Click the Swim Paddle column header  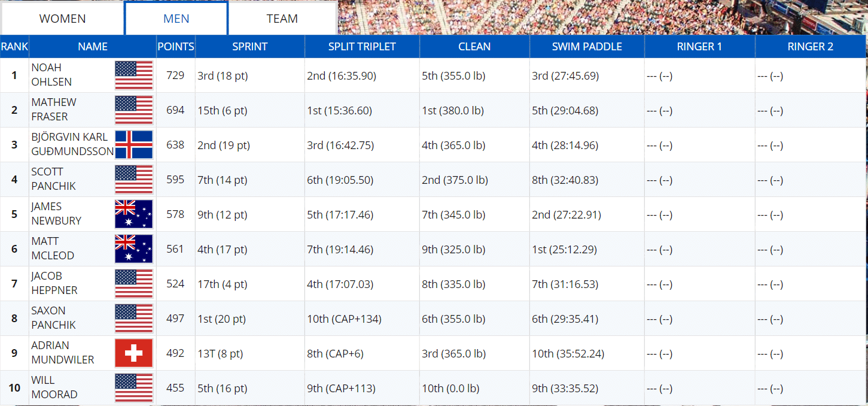pyautogui.click(x=587, y=47)
